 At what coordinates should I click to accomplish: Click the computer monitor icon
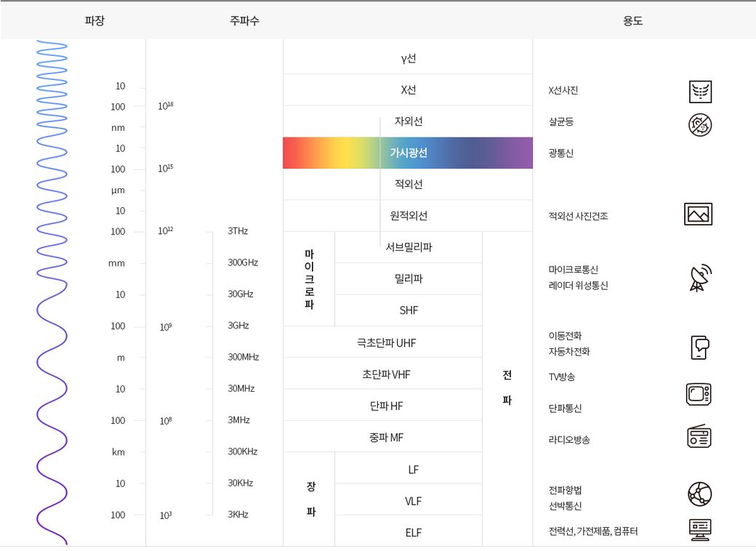[x=699, y=530]
